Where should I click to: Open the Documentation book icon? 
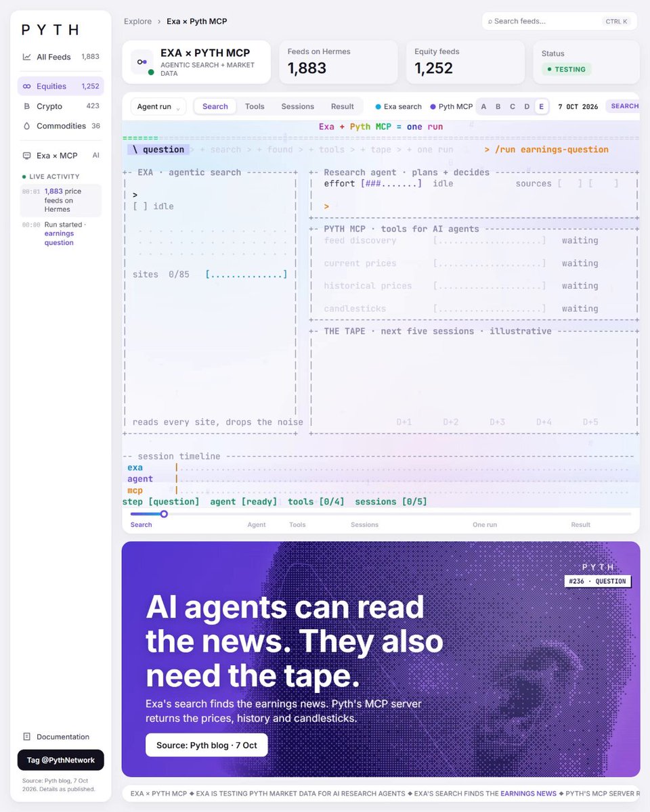(27, 736)
